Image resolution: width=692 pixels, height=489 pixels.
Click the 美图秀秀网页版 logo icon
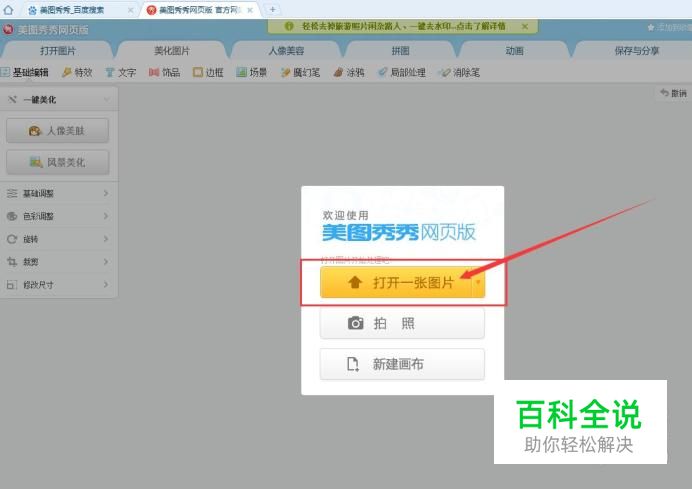tap(8, 30)
